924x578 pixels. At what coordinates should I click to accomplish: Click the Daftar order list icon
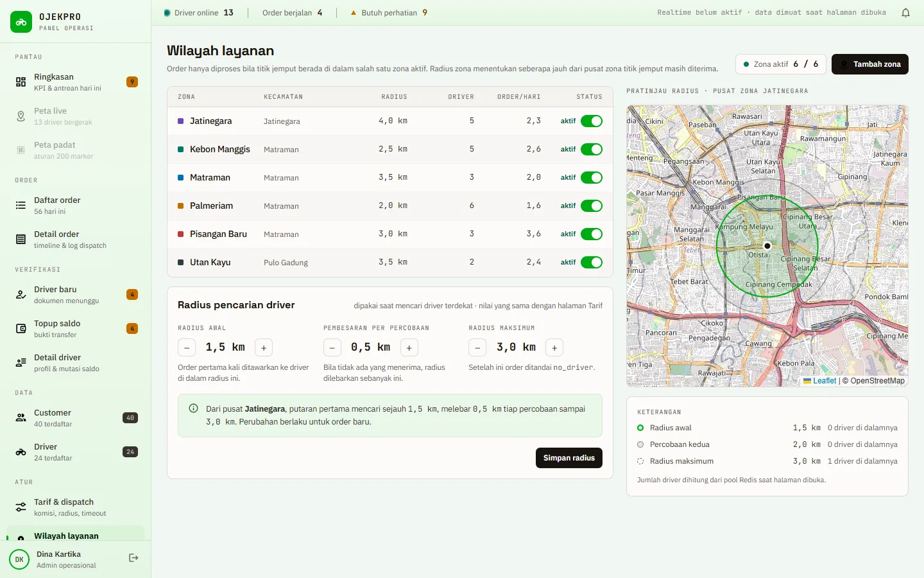pos(21,206)
